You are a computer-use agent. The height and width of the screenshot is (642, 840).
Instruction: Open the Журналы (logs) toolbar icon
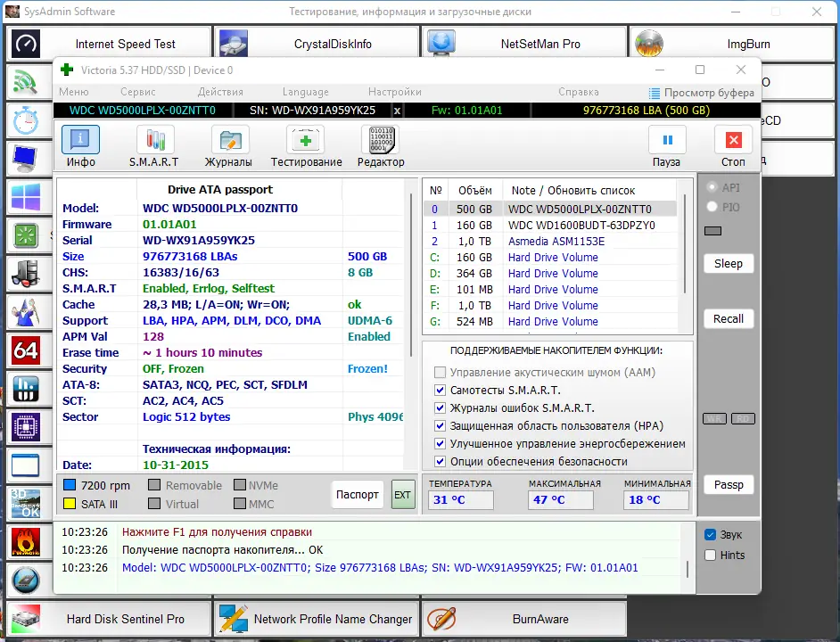(230, 140)
